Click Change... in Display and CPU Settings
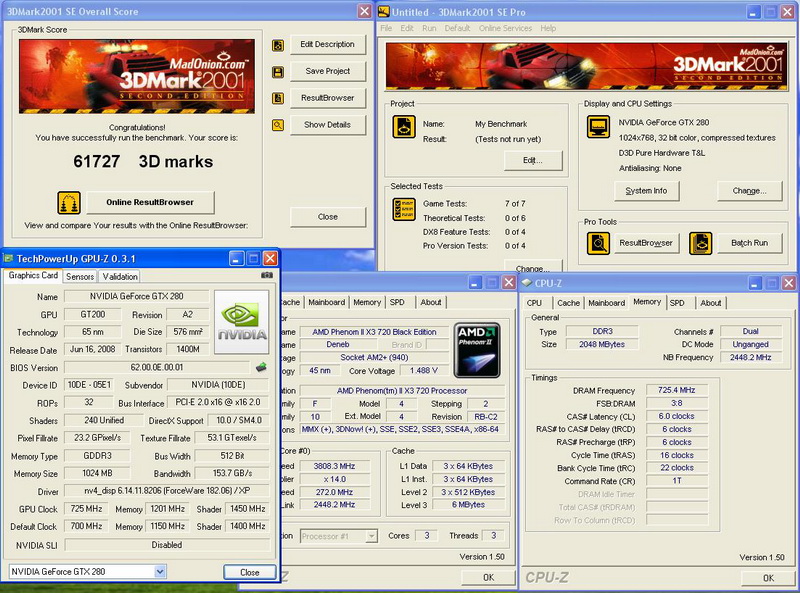800x593 pixels. pos(749,191)
